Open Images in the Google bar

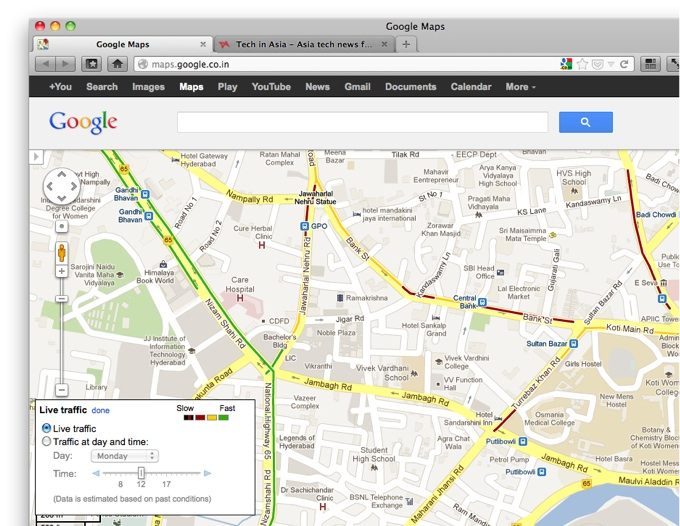[x=148, y=87]
